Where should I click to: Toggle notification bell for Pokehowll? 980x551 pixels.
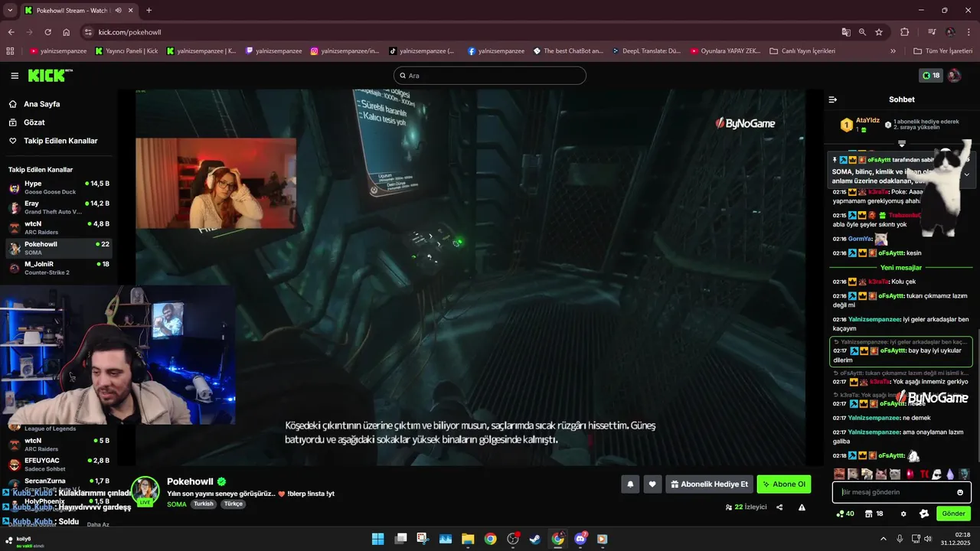pyautogui.click(x=630, y=484)
